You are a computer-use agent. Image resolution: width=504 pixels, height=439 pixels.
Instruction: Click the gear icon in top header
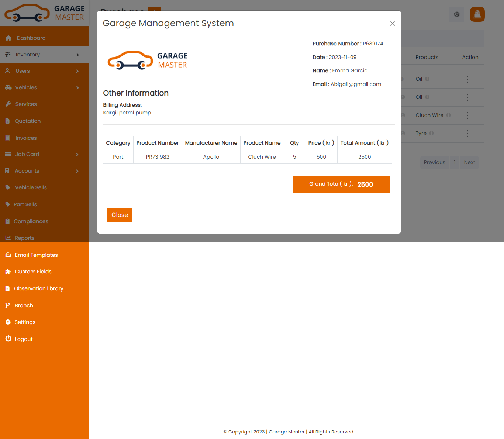click(457, 14)
